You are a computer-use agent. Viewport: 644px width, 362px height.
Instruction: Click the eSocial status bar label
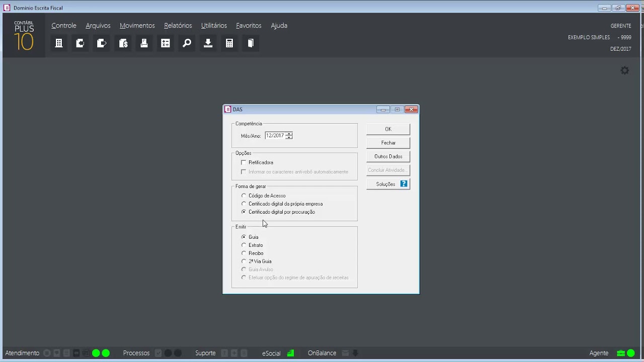tap(271, 353)
